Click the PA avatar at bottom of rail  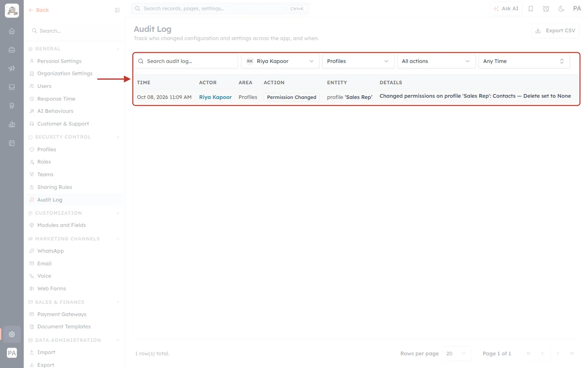click(x=12, y=353)
